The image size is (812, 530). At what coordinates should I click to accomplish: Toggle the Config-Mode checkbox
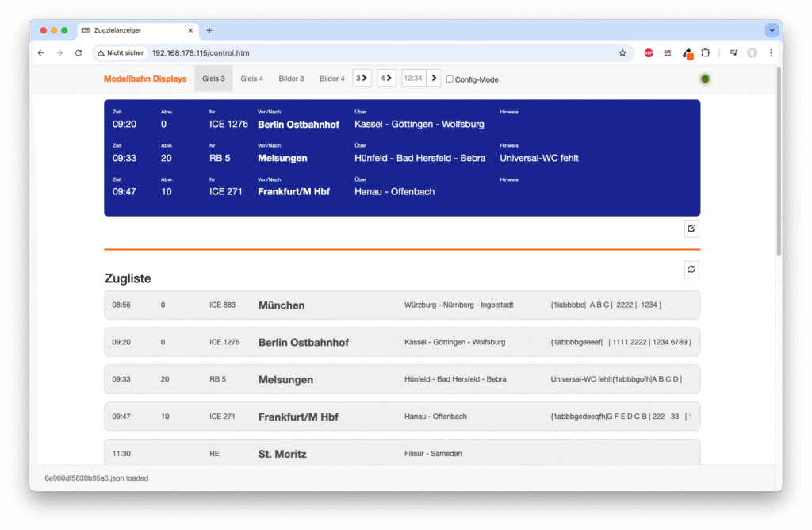point(450,79)
